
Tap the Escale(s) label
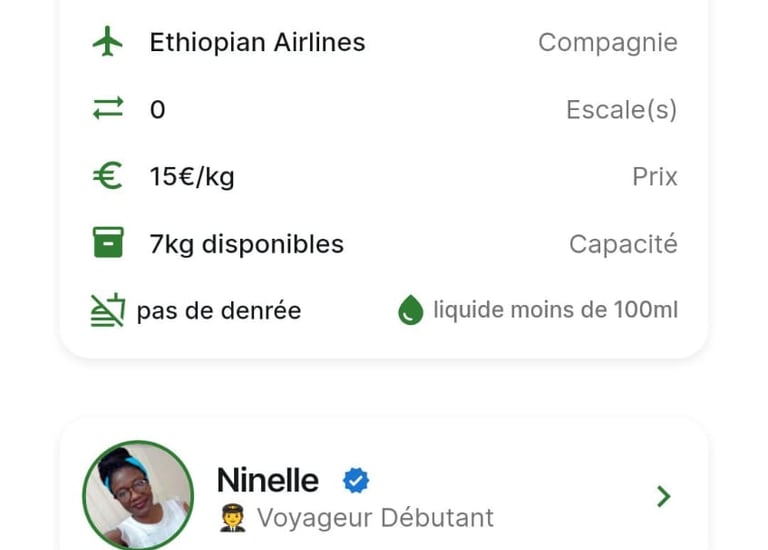coord(621,109)
